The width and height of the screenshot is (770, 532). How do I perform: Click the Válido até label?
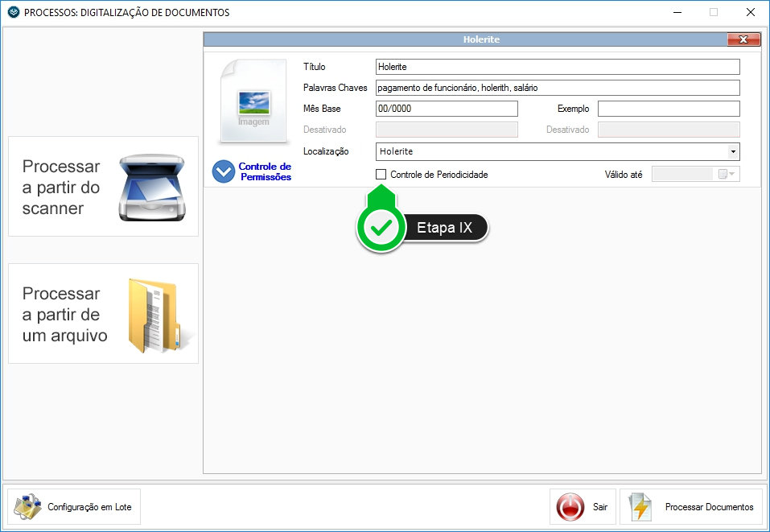[624, 175]
